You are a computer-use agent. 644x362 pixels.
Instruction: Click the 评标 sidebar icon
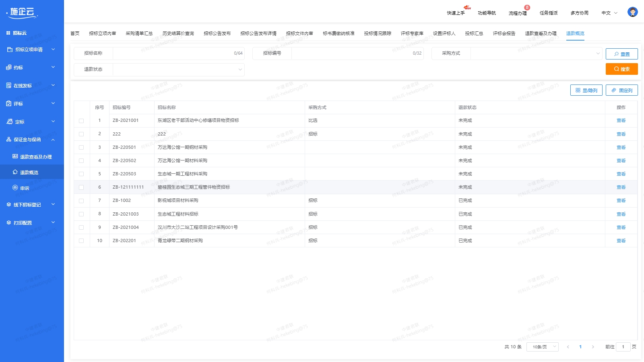9,103
